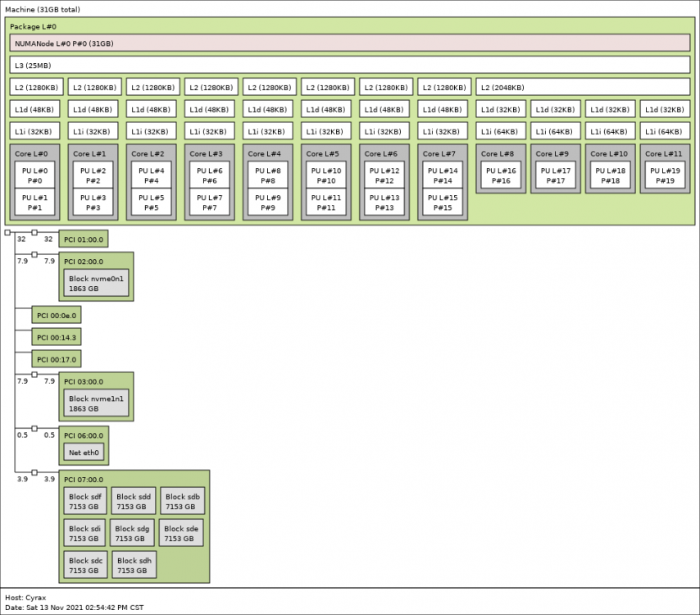Click the L1d (32KB) box above Core L#8

click(501, 109)
